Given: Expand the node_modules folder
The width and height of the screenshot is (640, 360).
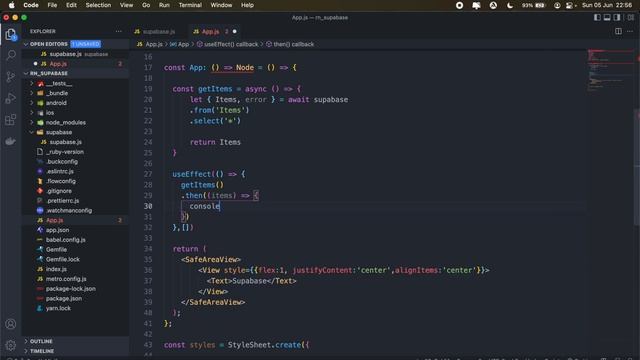Looking at the screenshot, I should pyautogui.click(x=65, y=122).
